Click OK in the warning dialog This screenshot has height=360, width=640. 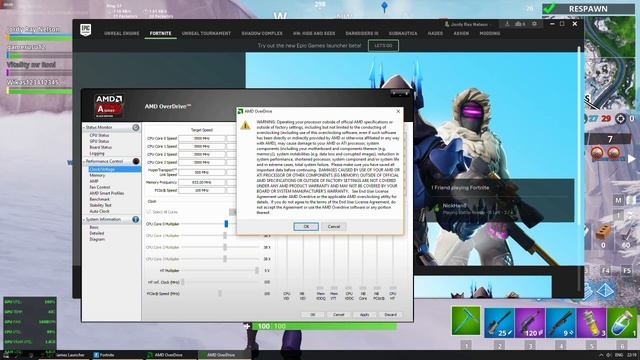[x=306, y=227]
